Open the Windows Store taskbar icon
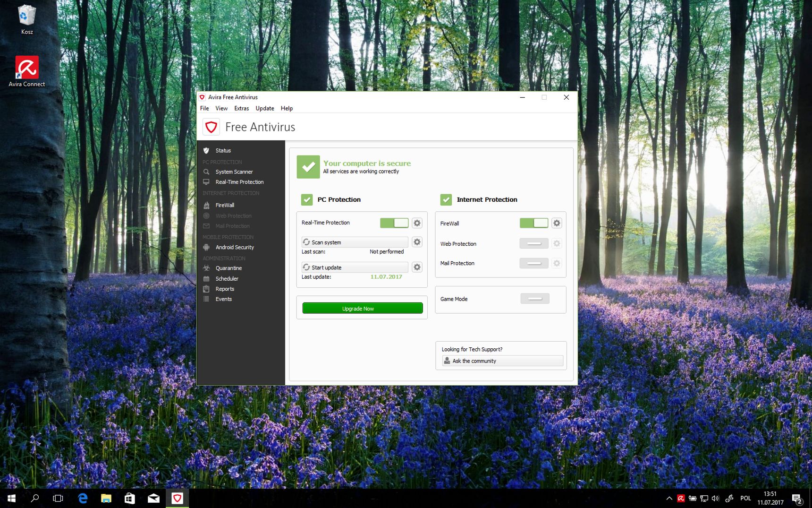This screenshot has width=812, height=508. tap(130, 499)
